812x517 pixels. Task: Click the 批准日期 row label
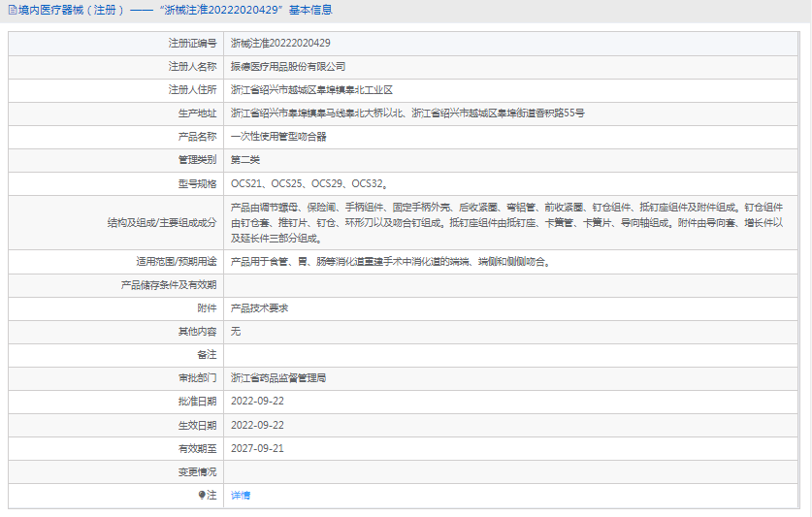(x=197, y=402)
